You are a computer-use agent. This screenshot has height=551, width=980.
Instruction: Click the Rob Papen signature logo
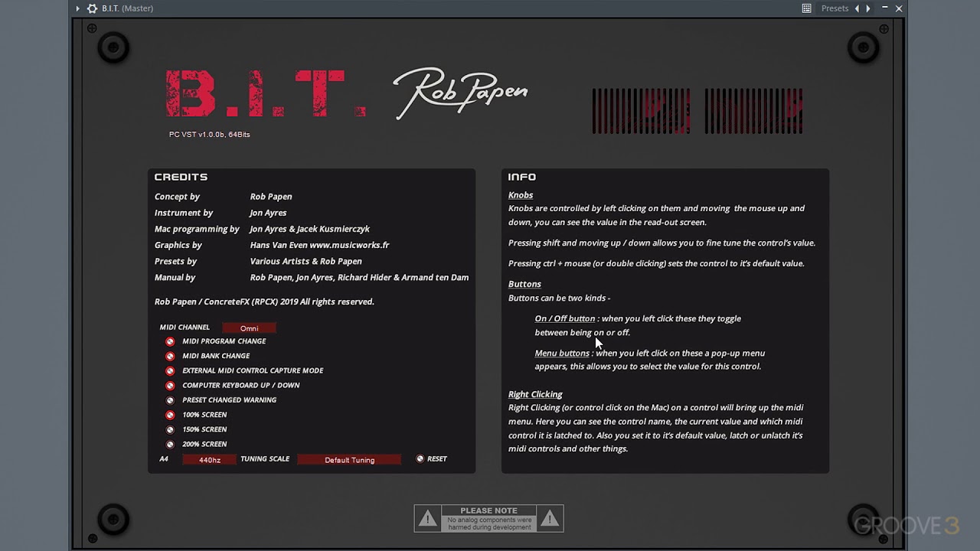pos(460,93)
